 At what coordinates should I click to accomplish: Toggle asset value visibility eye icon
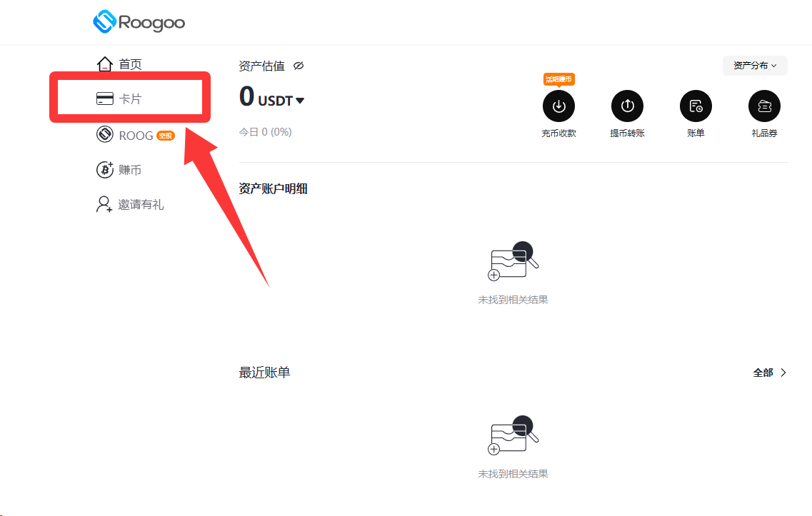coord(299,66)
